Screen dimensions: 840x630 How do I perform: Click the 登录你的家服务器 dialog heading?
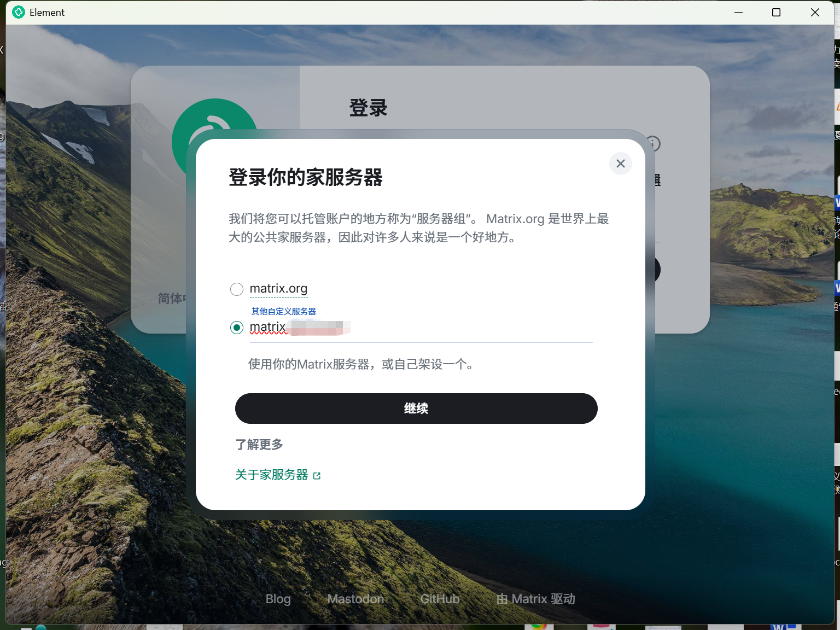[x=306, y=177]
